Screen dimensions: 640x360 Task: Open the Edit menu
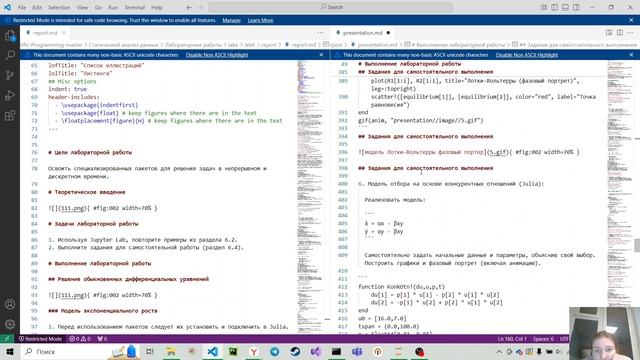[x=37, y=7]
